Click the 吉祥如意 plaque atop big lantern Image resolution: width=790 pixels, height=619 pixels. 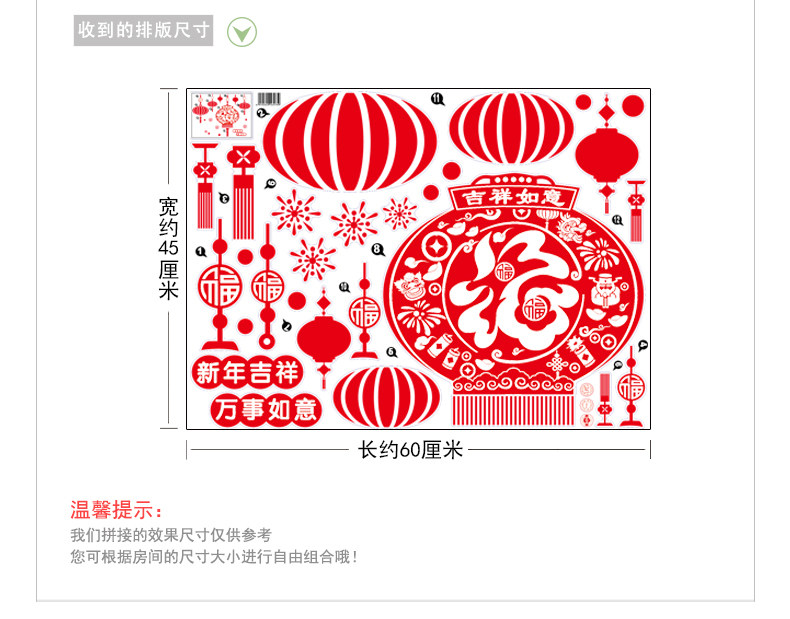513,197
